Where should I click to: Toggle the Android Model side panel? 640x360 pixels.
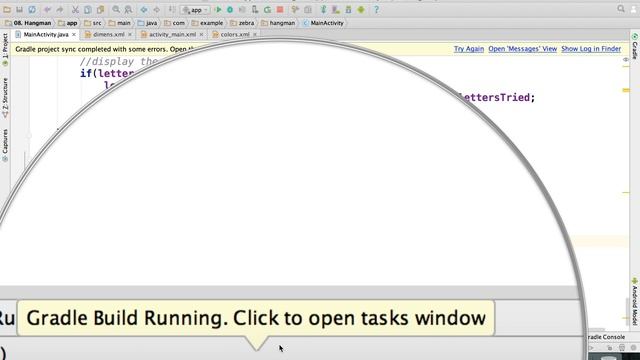pos(635,301)
